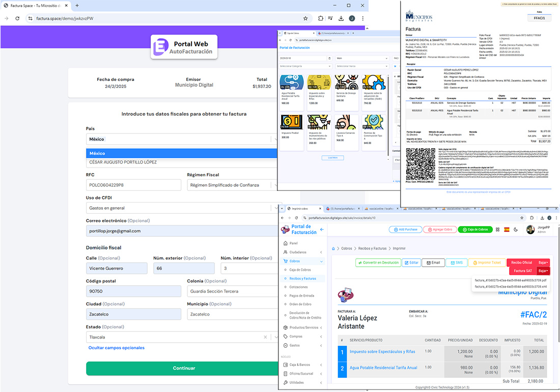The image size is (560, 392).
Task: Clear the Tlaxcala state selection
Action: point(265,337)
